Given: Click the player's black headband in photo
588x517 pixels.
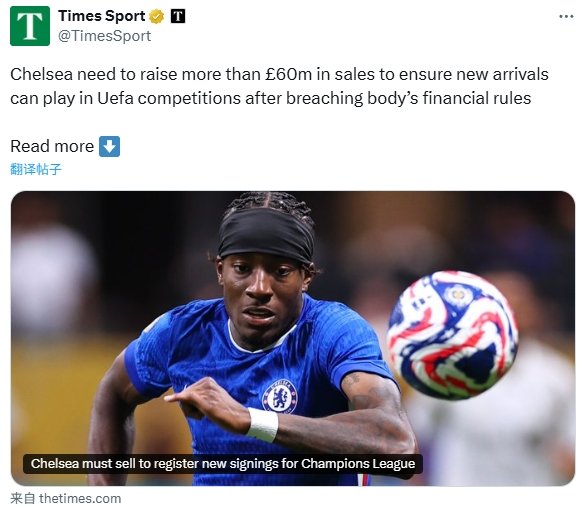Looking at the screenshot, I should coord(266,234).
